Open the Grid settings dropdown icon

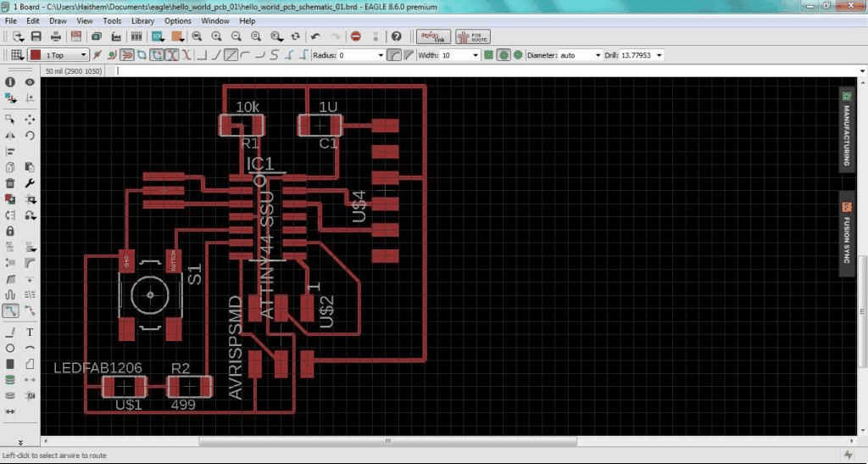click(x=17, y=55)
